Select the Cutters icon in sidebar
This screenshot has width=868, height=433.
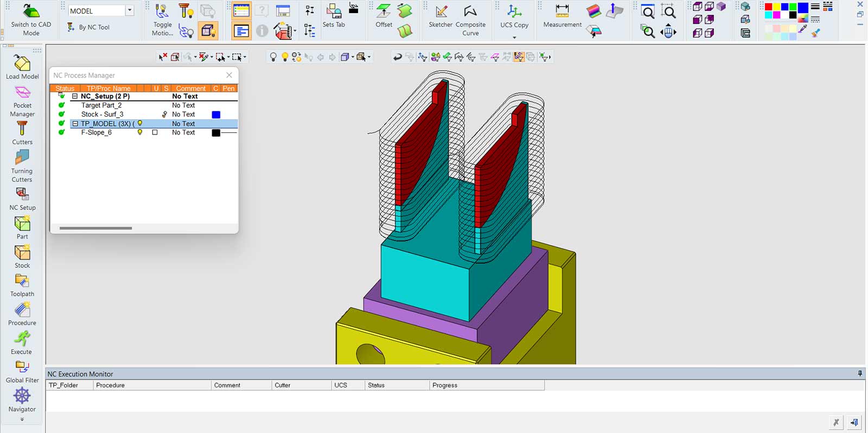22,133
